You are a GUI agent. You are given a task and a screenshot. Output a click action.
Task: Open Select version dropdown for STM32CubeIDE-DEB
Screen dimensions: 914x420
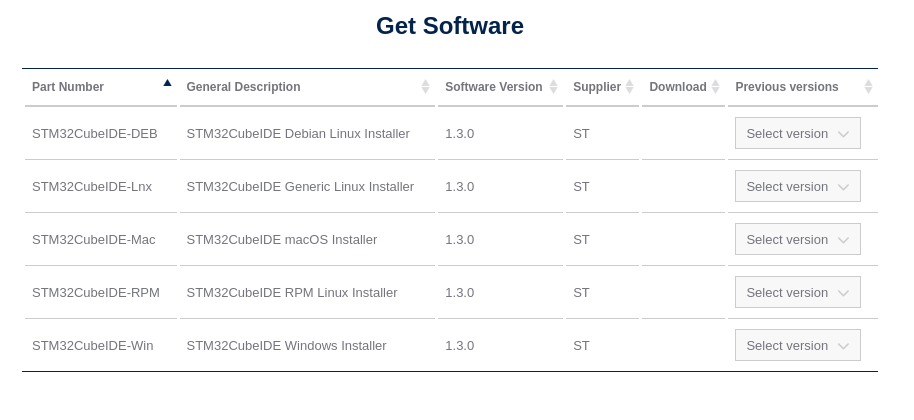tap(797, 134)
